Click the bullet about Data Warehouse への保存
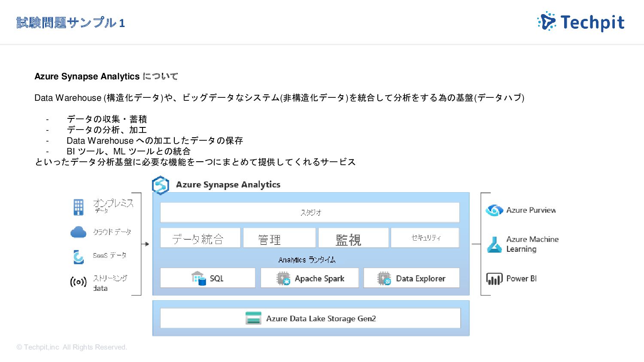Screen dimensions: 644x362 point(155,141)
